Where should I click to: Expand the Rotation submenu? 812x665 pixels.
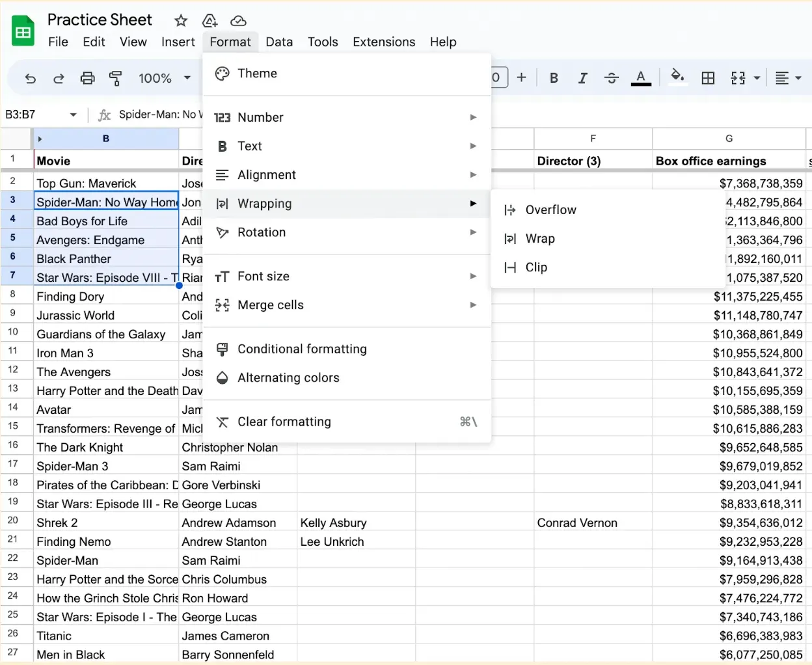click(347, 232)
